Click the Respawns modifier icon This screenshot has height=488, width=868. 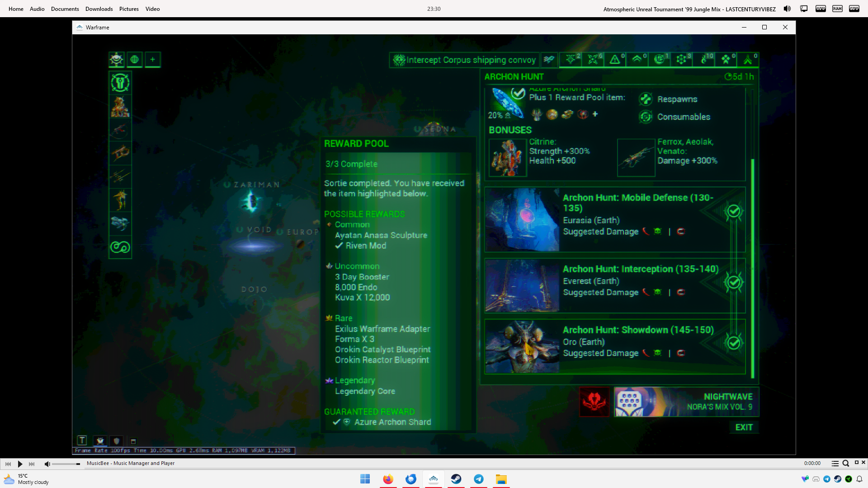tap(646, 99)
